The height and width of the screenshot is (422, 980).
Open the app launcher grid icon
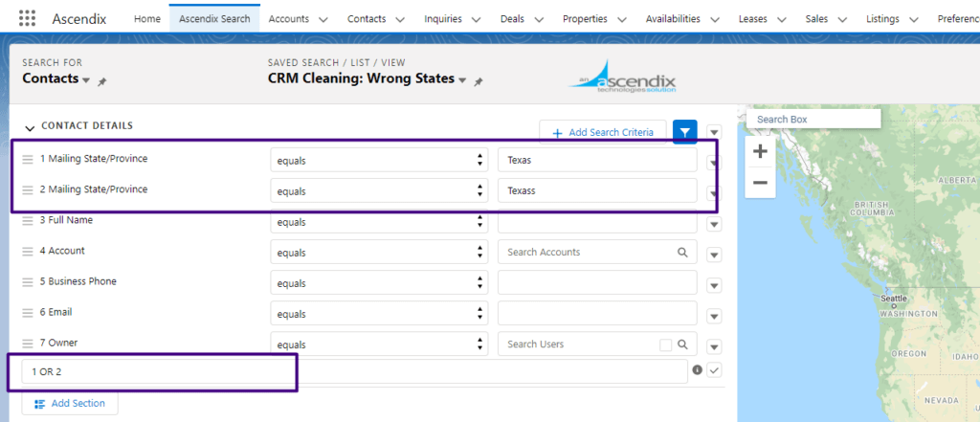tap(27, 18)
